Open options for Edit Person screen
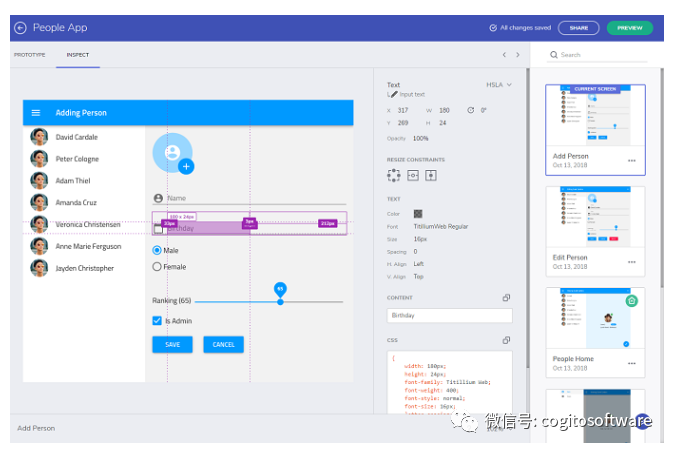This screenshot has width=674, height=452. [x=631, y=262]
